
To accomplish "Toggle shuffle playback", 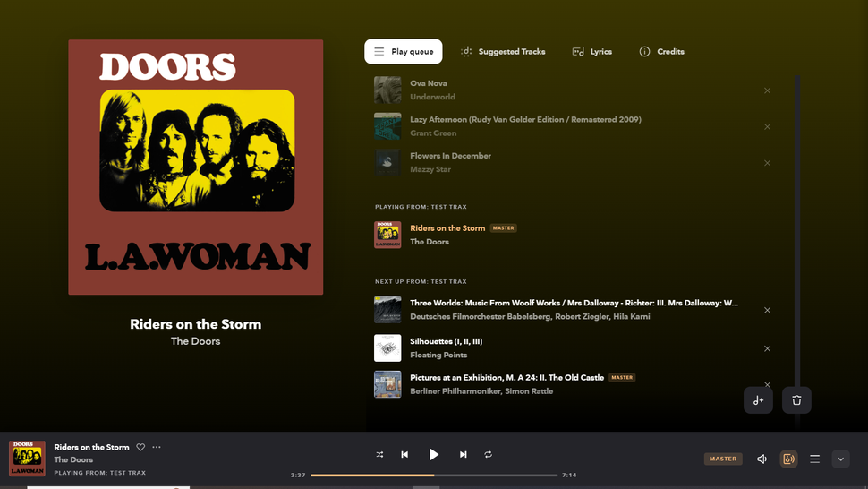I will pyautogui.click(x=379, y=454).
